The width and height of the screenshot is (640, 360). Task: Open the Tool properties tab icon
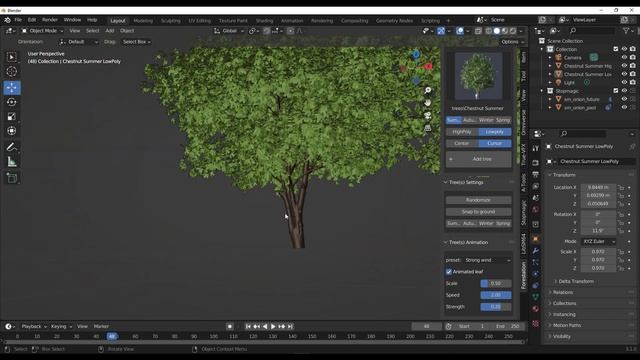click(536, 149)
